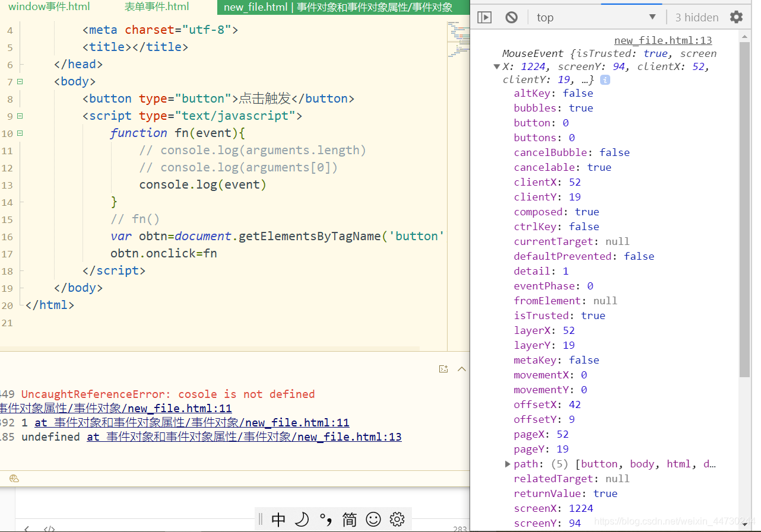The height and width of the screenshot is (532, 761).
Task: Select the cancelBubble: false property
Action: coord(572,152)
